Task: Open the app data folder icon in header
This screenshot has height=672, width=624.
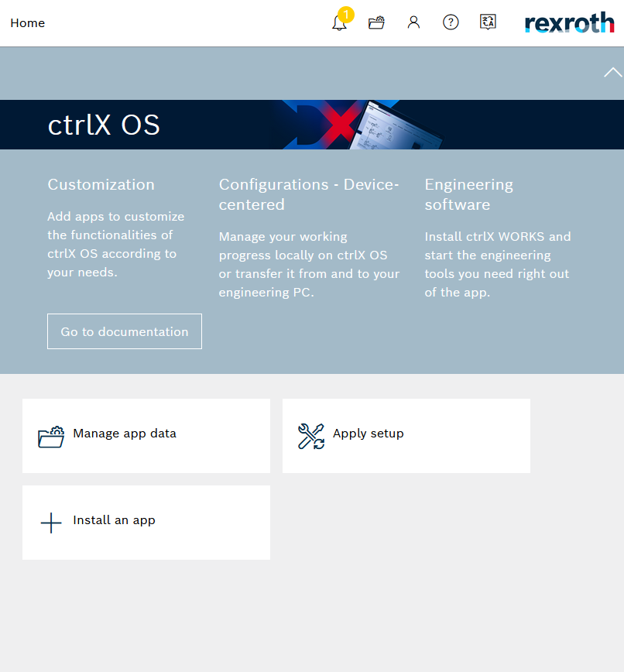Action: click(376, 22)
